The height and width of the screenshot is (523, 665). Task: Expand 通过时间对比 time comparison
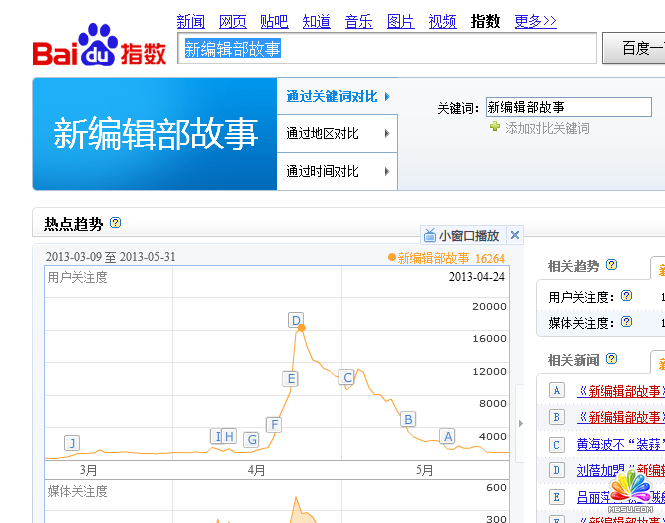(337, 171)
